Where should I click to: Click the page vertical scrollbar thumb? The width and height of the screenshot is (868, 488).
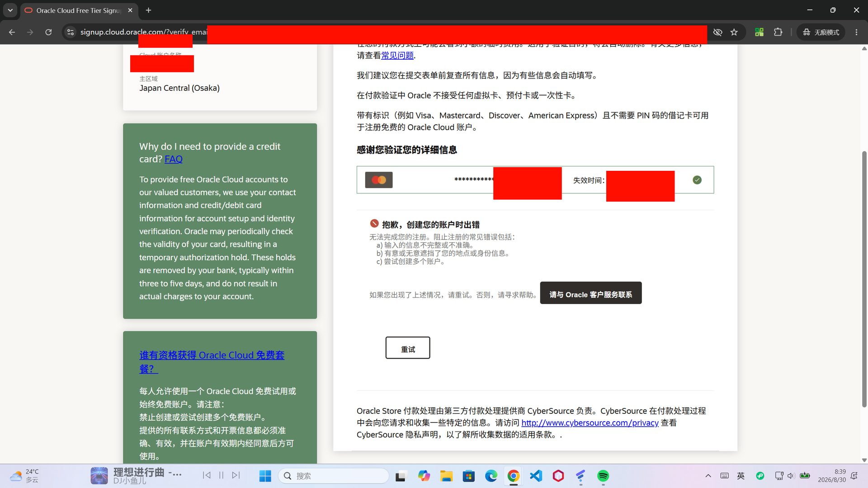point(864,279)
